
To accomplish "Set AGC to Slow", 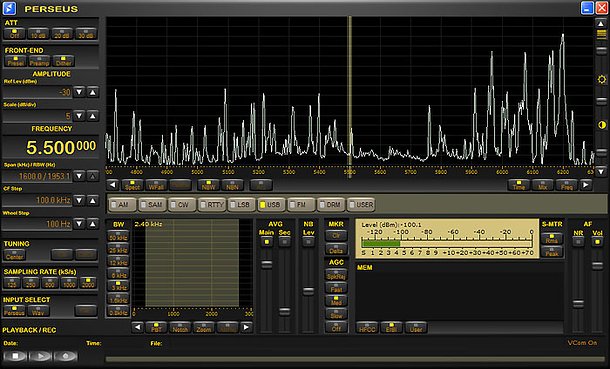I will click(x=336, y=315).
